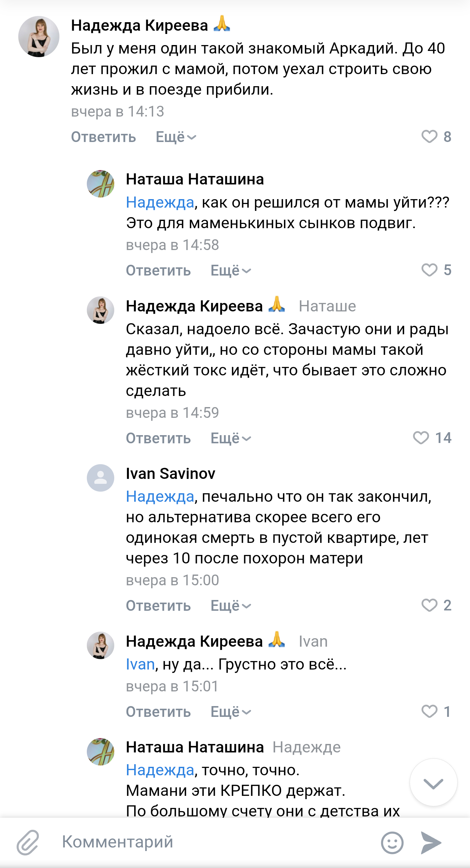Open Наташа Наташина's profile name at top
The height and width of the screenshot is (868, 470).
[195, 179]
